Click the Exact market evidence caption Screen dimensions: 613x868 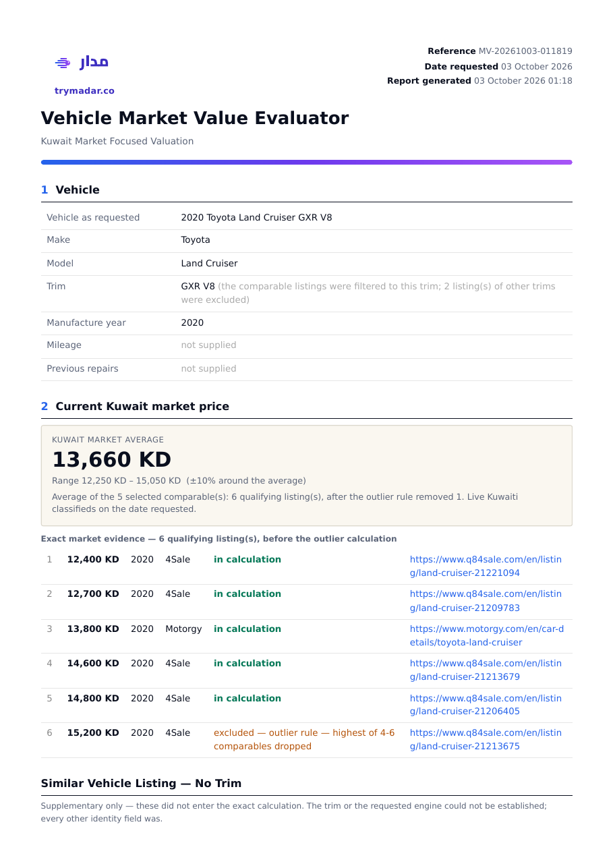(x=218, y=539)
